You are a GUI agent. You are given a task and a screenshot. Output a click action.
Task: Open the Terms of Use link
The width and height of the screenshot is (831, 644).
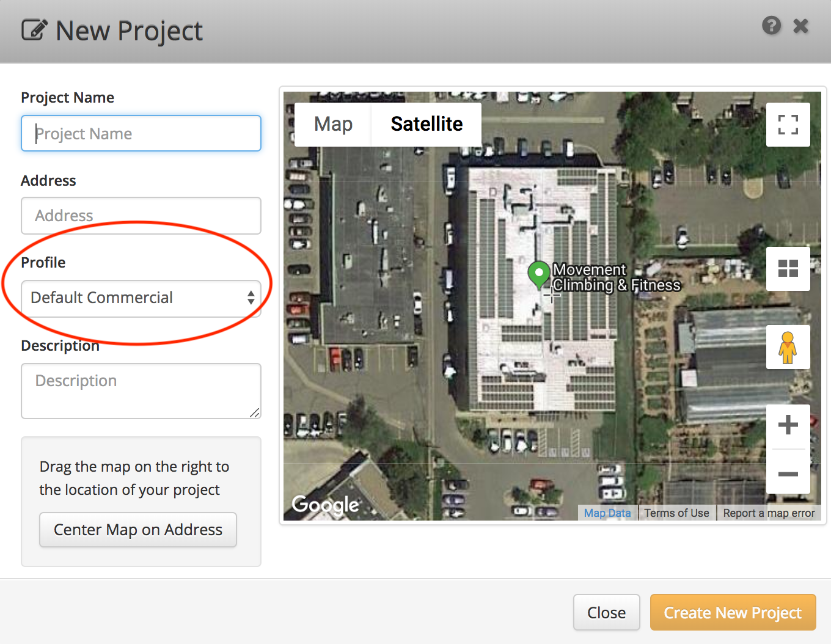point(676,513)
